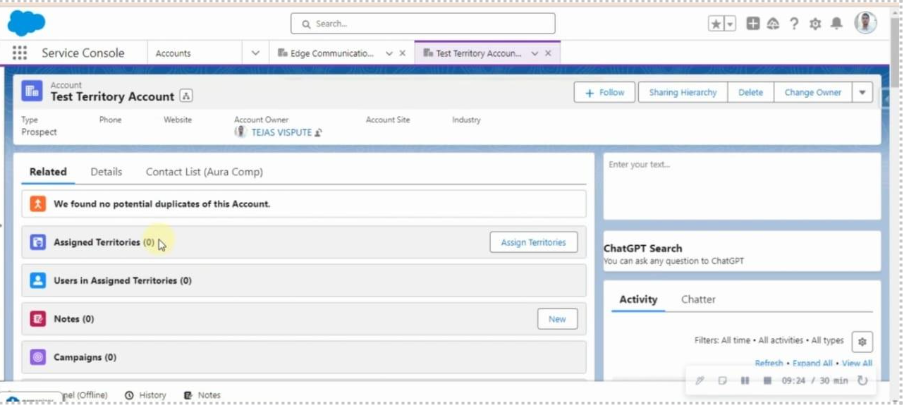Screen dimensions: 904x406
Task: Click the Help question mark icon
Action: (794, 24)
